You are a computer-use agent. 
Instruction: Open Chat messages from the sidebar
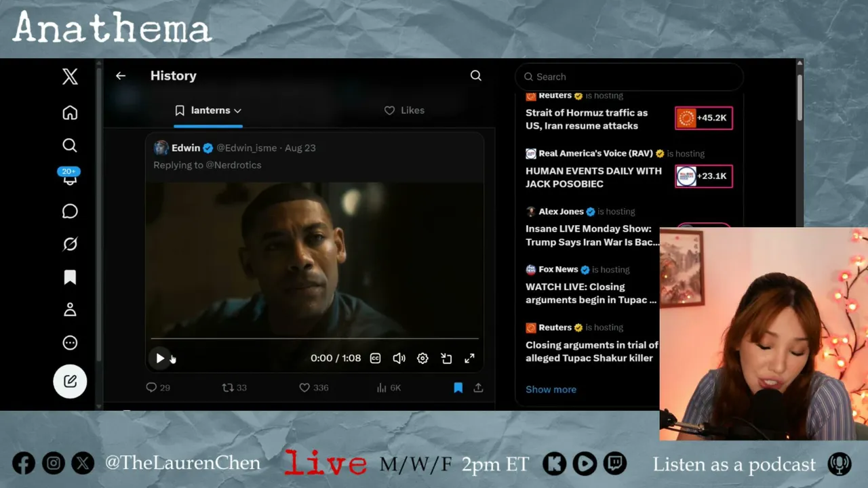pyautogui.click(x=70, y=211)
